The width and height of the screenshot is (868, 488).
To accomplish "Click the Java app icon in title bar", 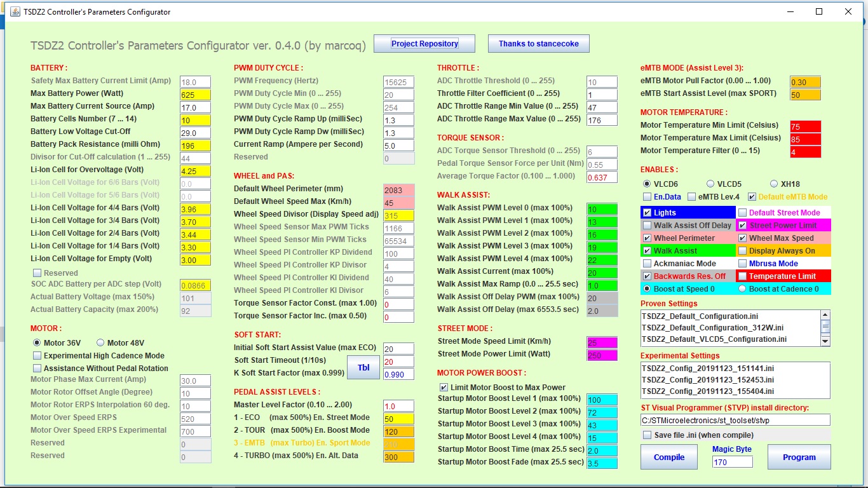I will (15, 11).
